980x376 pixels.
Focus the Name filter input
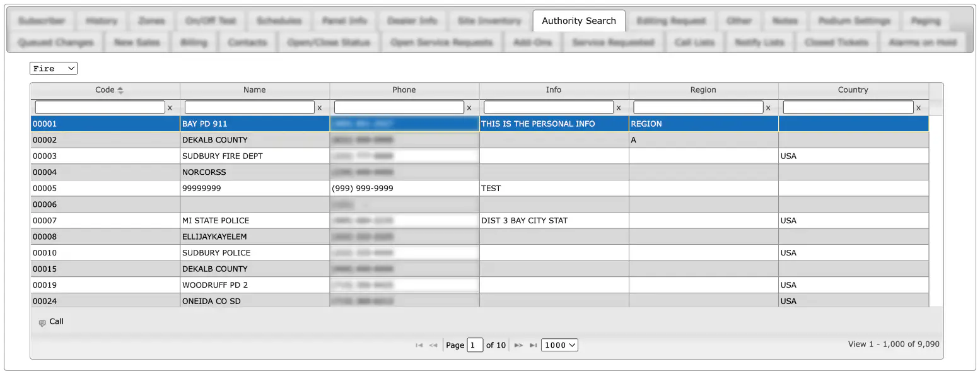pos(249,107)
